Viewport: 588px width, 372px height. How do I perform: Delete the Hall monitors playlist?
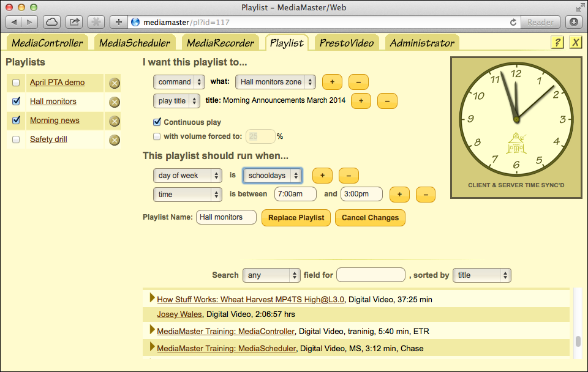(115, 102)
